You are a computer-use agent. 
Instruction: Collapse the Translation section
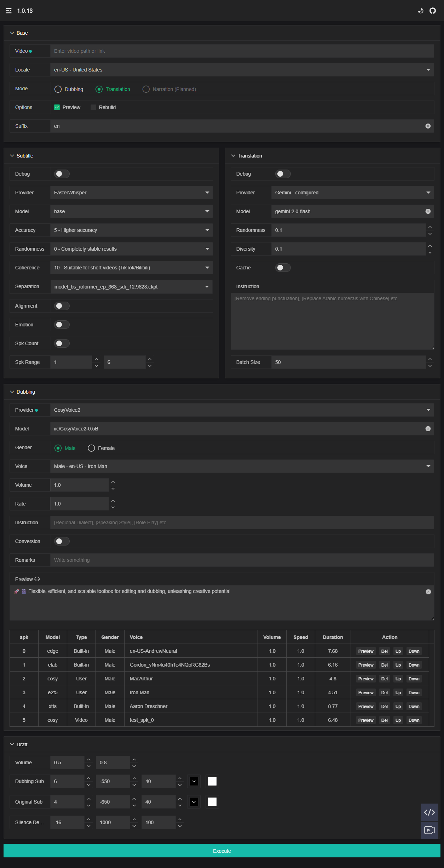(x=233, y=156)
